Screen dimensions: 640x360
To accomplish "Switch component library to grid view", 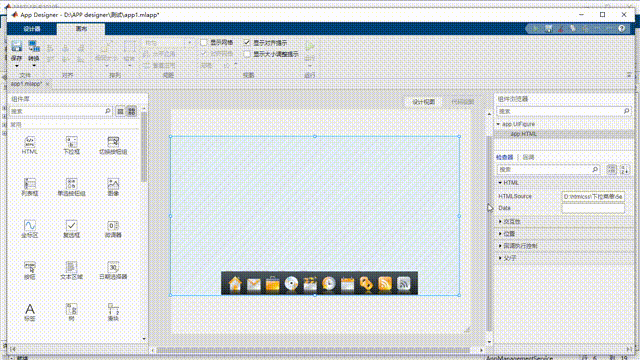I will (x=131, y=111).
